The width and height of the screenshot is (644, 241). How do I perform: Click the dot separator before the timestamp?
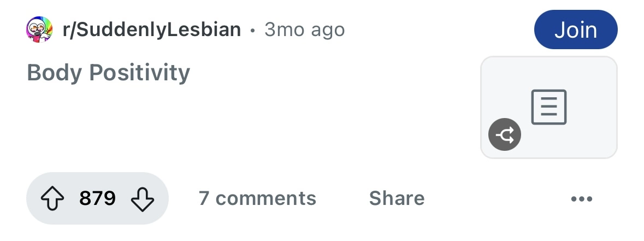[252, 30]
